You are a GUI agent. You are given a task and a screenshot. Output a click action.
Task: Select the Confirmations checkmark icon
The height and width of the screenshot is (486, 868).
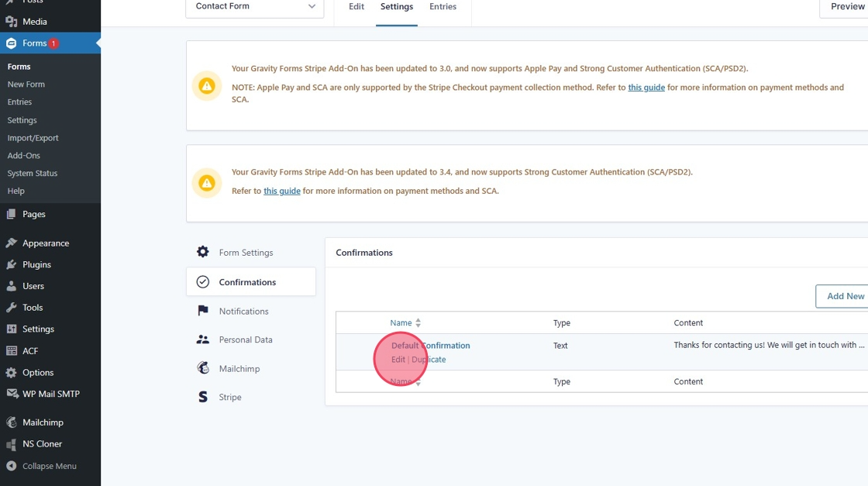click(x=203, y=282)
